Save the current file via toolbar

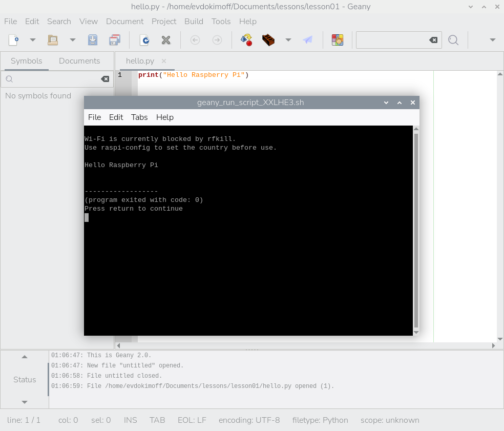[93, 40]
